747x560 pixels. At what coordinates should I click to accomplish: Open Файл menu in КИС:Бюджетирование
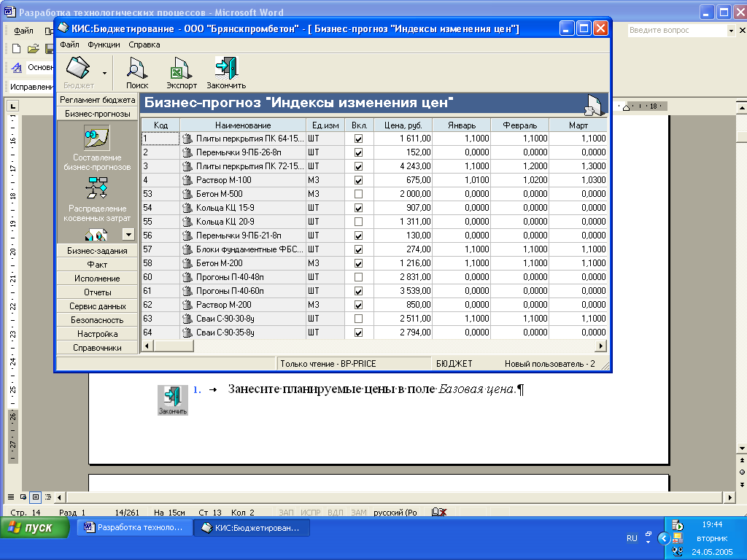click(x=69, y=44)
